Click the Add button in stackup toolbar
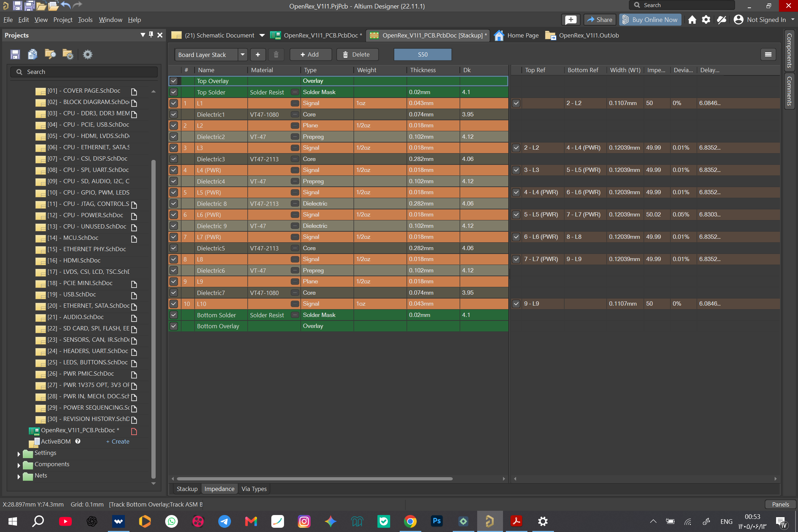Image resolution: width=798 pixels, height=532 pixels. pos(311,54)
